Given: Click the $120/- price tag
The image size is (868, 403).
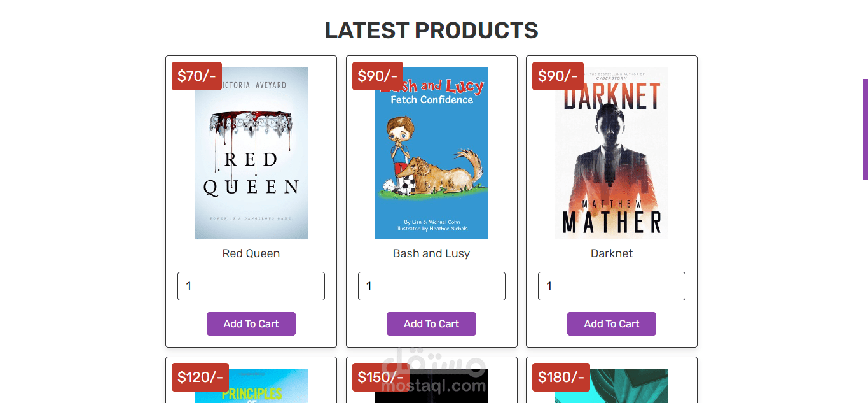Looking at the screenshot, I should [200, 378].
